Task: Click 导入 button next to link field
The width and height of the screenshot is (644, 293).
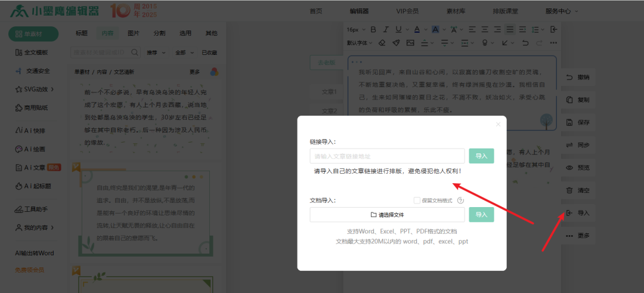Action: [481, 156]
